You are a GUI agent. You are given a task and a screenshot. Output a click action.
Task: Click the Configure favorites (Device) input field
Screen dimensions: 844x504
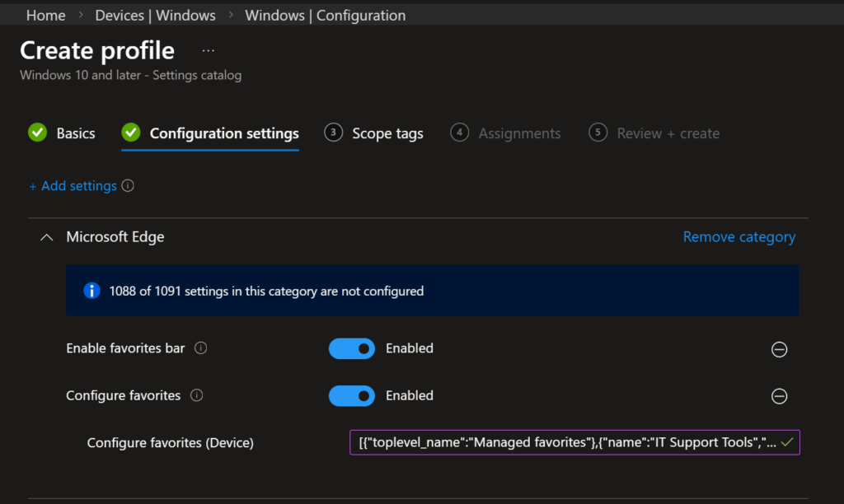pos(574,442)
